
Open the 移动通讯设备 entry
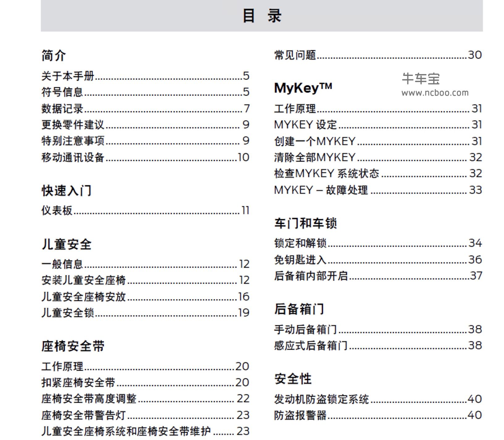pos(145,157)
